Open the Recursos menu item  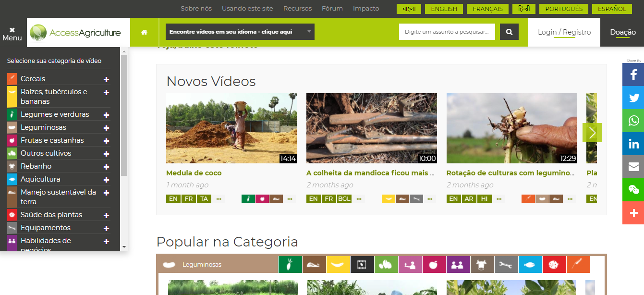297,9
